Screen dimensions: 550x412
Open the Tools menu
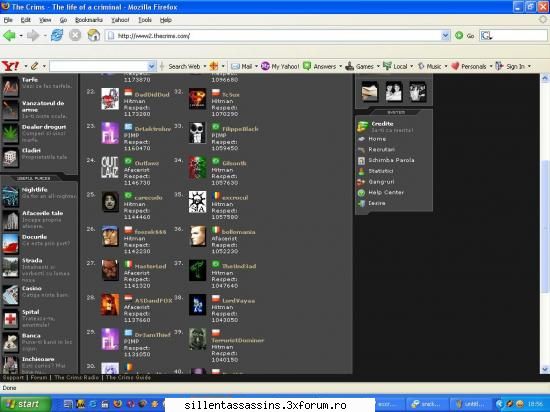[x=145, y=20]
